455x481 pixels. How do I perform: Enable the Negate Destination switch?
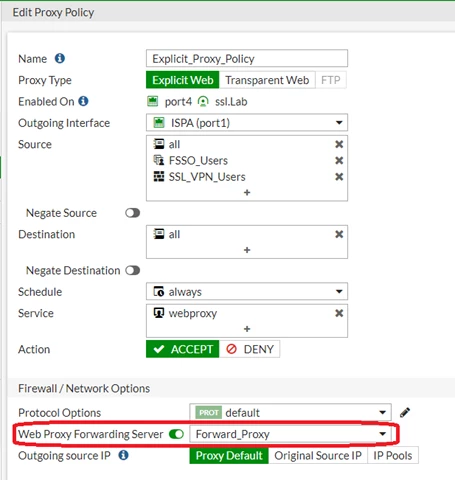tap(133, 270)
